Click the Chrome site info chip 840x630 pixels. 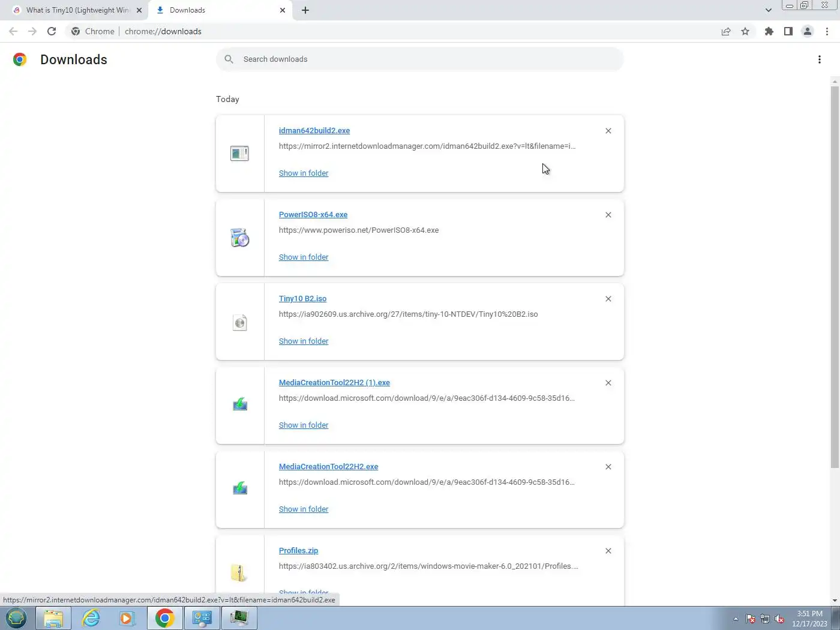[x=93, y=31]
